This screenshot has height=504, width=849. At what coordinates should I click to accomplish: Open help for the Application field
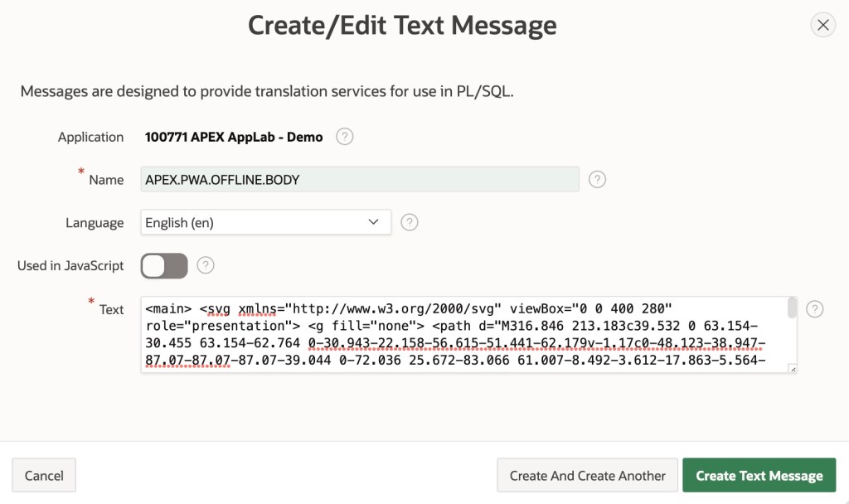(x=345, y=137)
